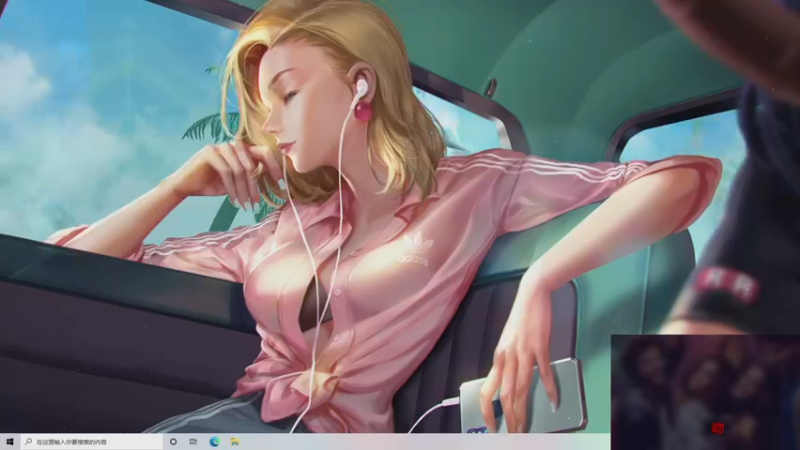
Task: Launch Microsoft Edge from the taskbar
Action: click(214, 442)
